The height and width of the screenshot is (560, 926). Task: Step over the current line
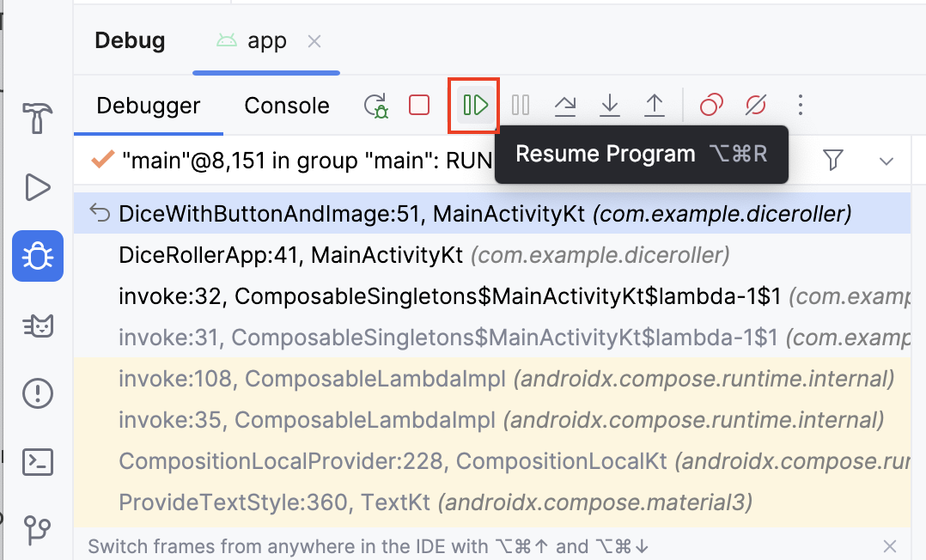pos(565,106)
